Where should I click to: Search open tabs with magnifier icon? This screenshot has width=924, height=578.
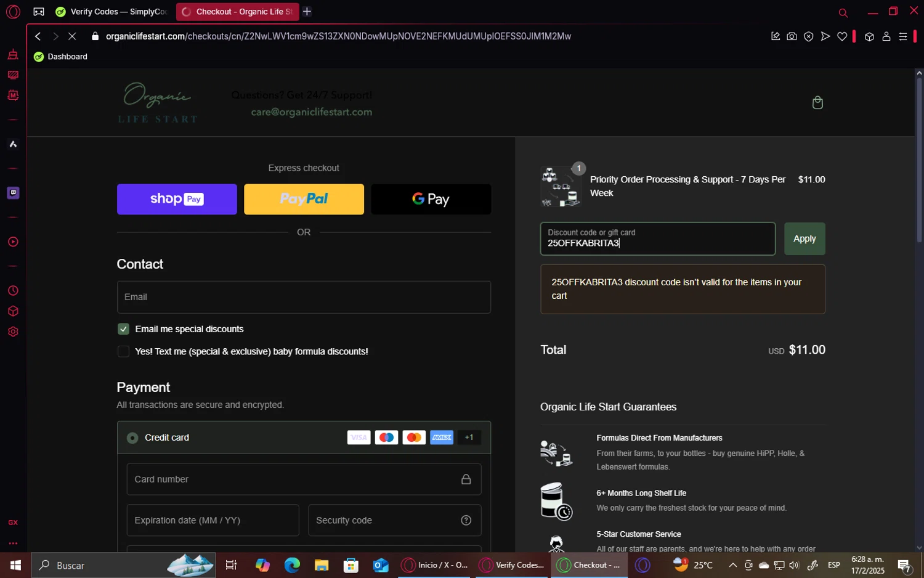[843, 12]
